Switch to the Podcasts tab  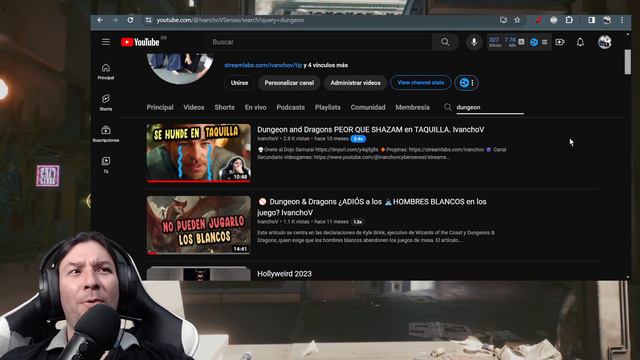point(291,107)
